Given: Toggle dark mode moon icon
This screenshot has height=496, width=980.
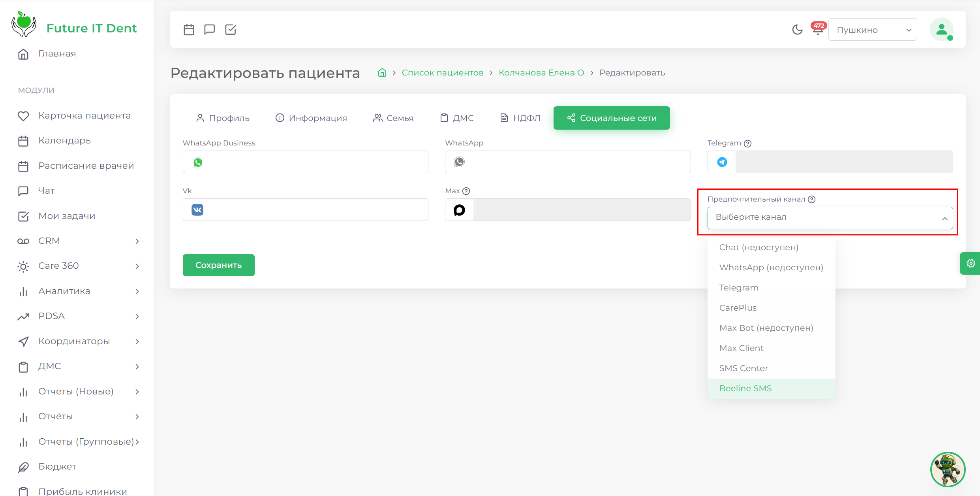Looking at the screenshot, I should (x=797, y=30).
